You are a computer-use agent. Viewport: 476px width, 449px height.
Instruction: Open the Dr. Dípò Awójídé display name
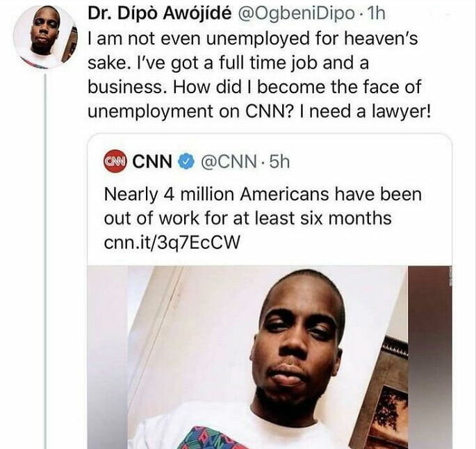[159, 14]
